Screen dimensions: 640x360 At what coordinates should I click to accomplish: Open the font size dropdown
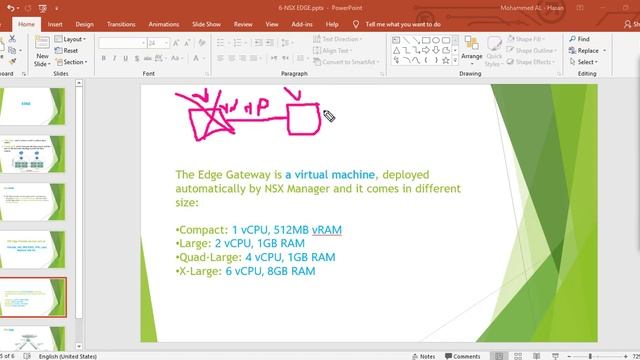tap(167, 43)
